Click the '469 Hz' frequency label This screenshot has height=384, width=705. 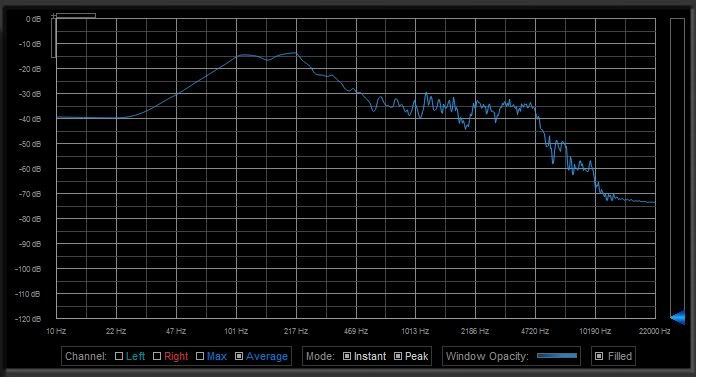(x=356, y=331)
